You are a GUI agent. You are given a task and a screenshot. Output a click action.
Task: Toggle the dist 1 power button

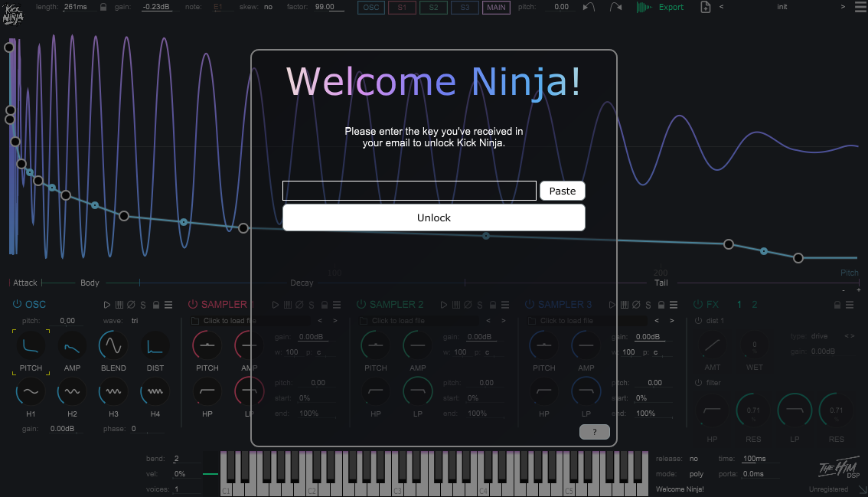698,320
